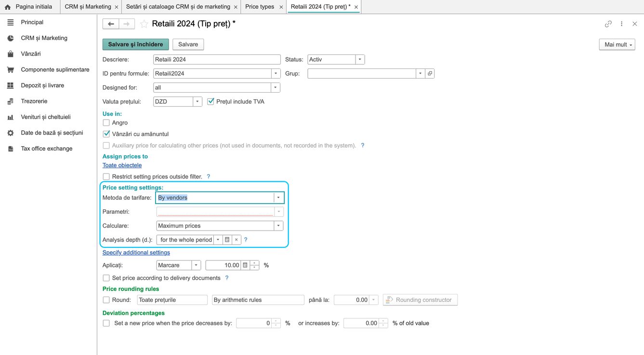Show help for delivery documents option
This screenshot has width=644, height=355.
227,278
